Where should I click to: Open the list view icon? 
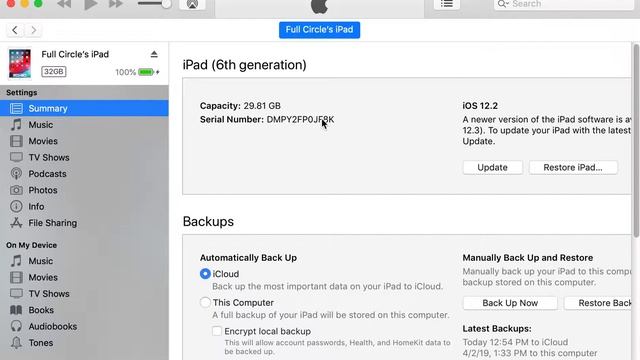(447, 4)
